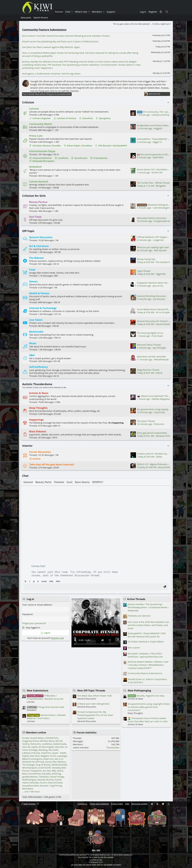Collapse the Off-Topic category
Viewport: 192px width, 868px height.
point(168,231)
